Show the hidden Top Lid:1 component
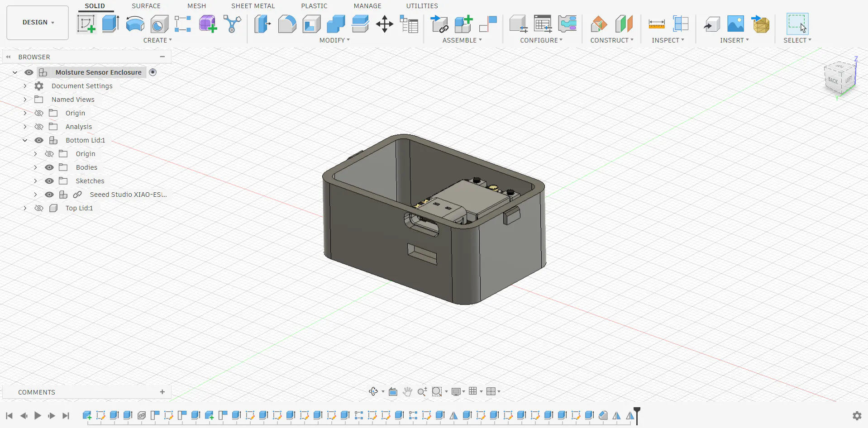The width and height of the screenshot is (868, 428). [x=39, y=208]
